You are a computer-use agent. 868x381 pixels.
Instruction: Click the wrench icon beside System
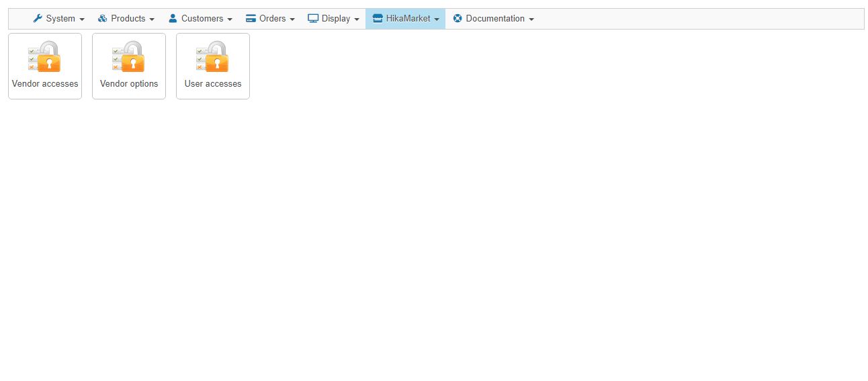[x=38, y=19]
